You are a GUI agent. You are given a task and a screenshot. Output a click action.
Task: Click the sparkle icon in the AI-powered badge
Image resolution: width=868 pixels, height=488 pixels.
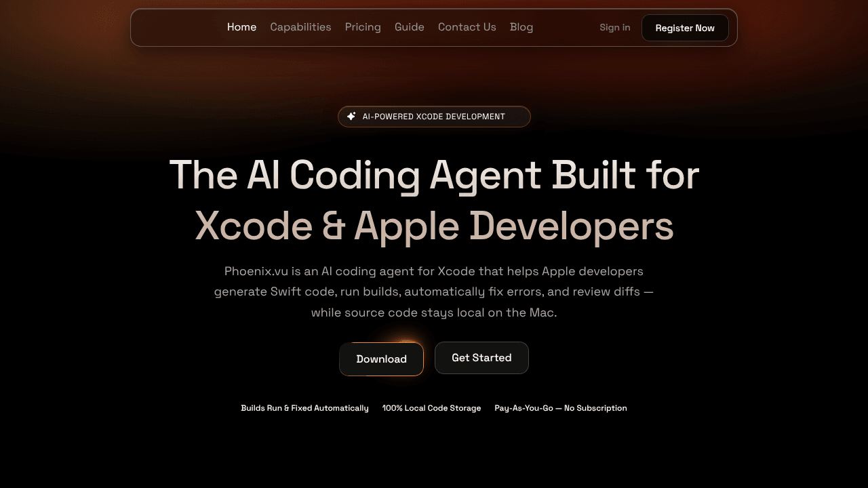click(x=351, y=117)
